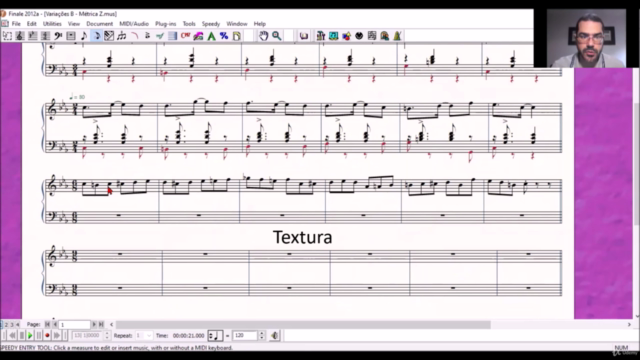Switch to layer 3 button
The image size is (640, 360).
click(x=12, y=324)
